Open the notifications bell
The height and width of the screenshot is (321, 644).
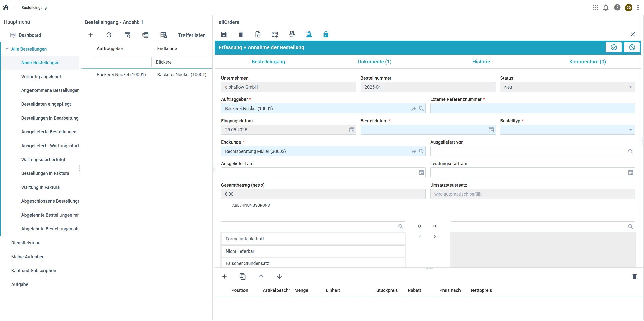(x=606, y=8)
